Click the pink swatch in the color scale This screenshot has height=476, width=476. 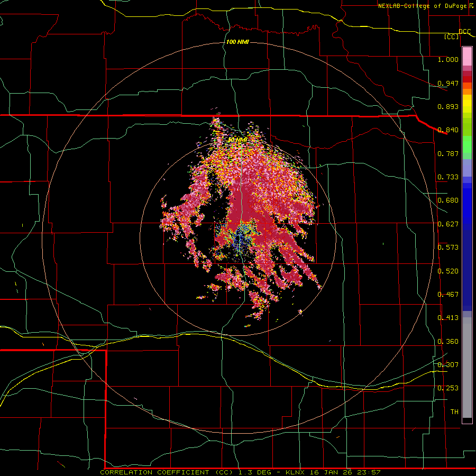point(467,56)
